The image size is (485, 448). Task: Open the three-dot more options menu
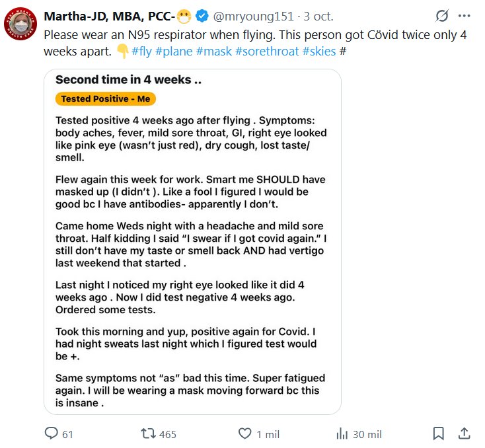(464, 15)
